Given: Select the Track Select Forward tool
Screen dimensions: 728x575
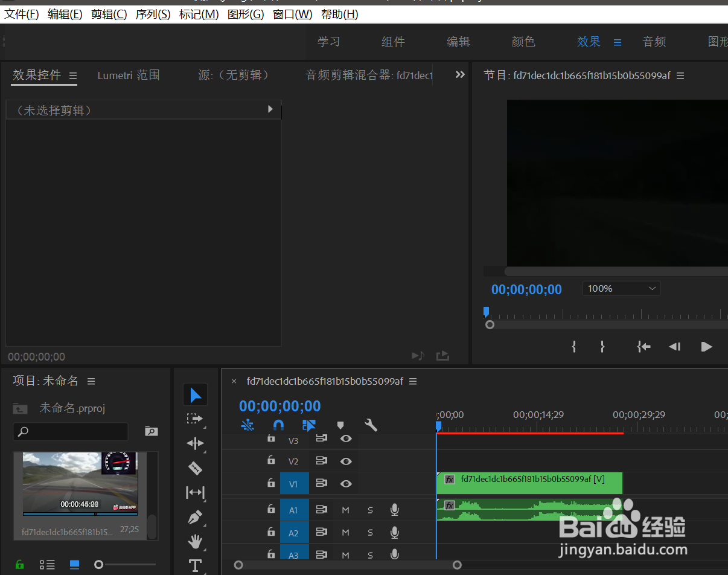Looking at the screenshot, I should [x=195, y=419].
